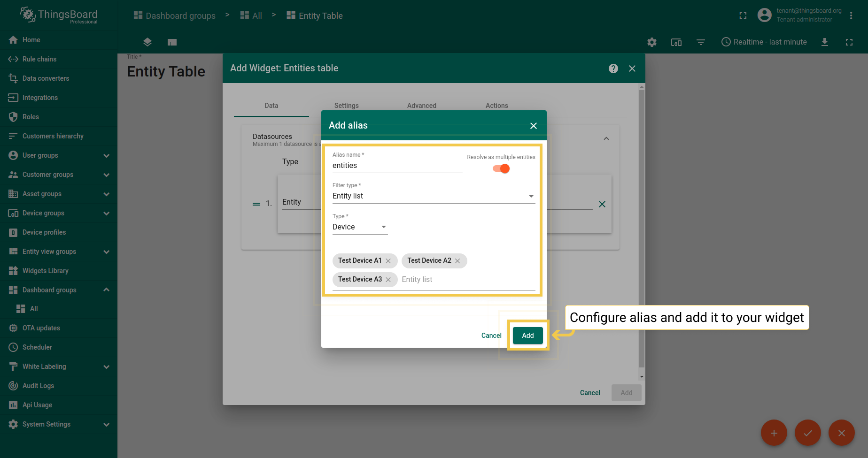Open the filters icon in toolbar
Screen dimensions: 868x458
point(701,42)
